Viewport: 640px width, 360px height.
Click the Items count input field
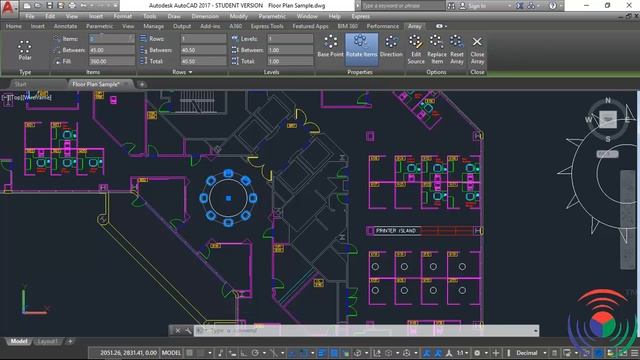pos(111,39)
